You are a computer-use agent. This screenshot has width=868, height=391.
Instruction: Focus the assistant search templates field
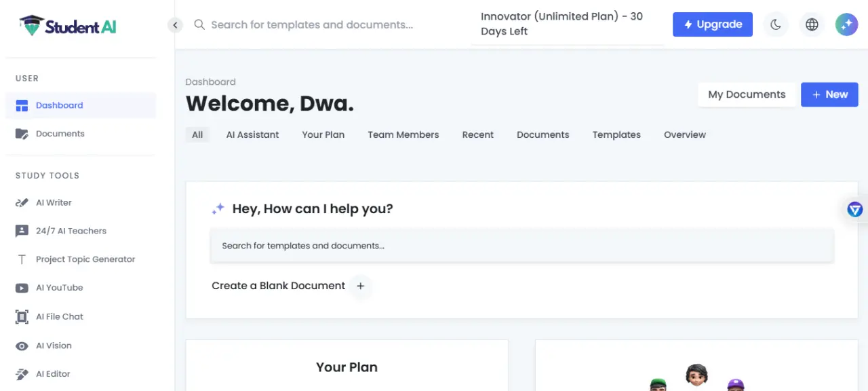[522, 246]
